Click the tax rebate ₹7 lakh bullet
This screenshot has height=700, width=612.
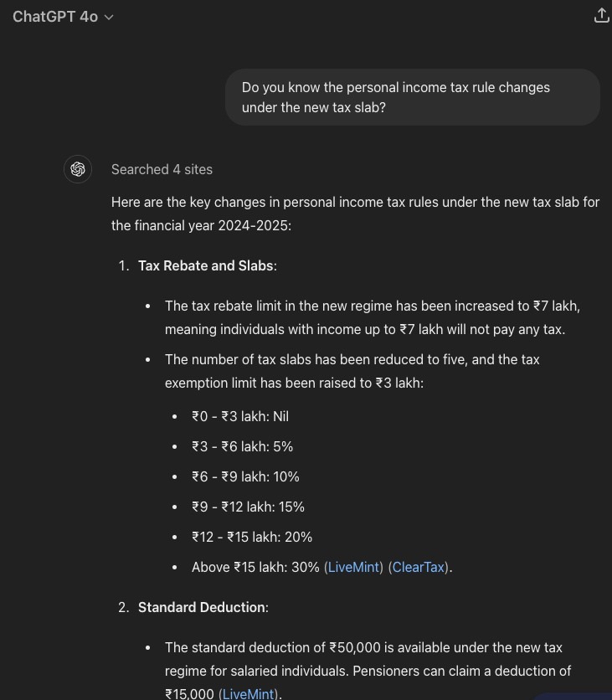click(x=372, y=317)
